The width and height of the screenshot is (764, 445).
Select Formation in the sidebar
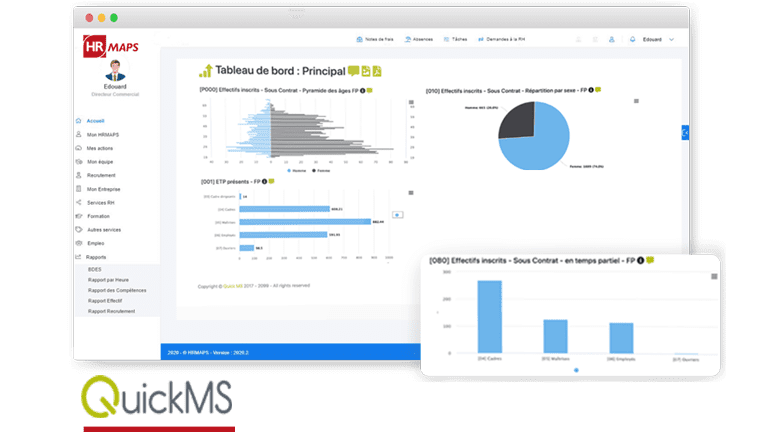coord(98,216)
